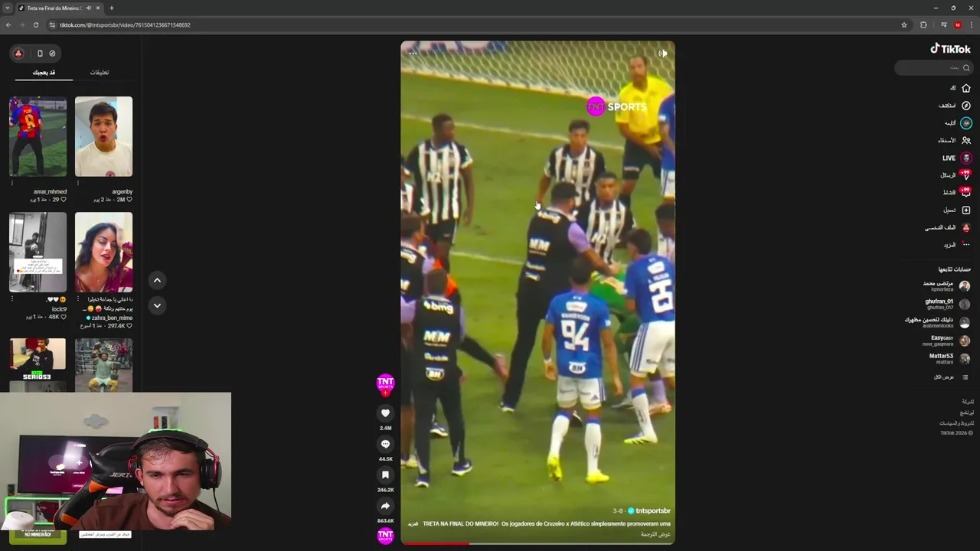Open followed account ghufran_01

(x=947, y=304)
